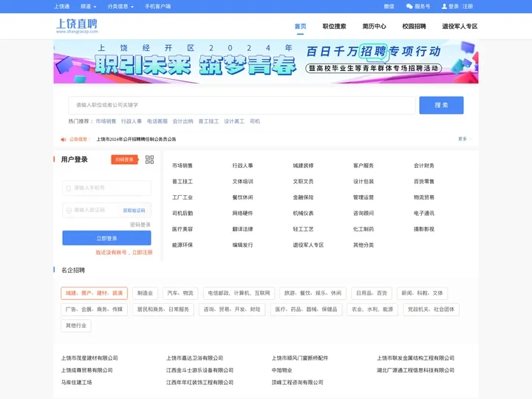Open company 上饶市联发金属结构工程有限公司

coord(415,358)
